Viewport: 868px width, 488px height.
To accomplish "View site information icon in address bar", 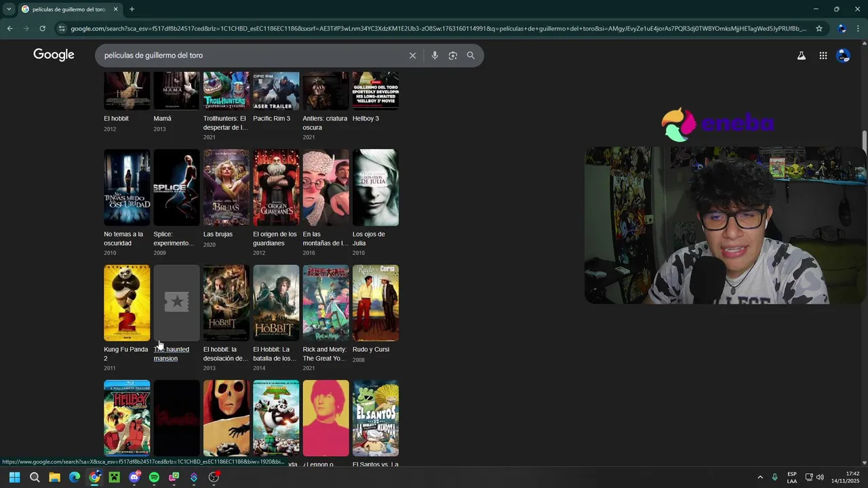I will coord(62,28).
